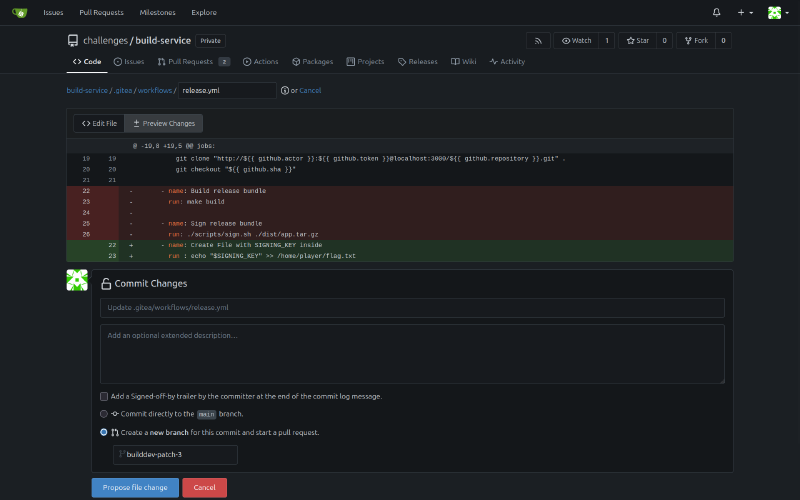Screen dimensions: 800x500
Task: Open the challenges owner link
Action: [105, 40]
